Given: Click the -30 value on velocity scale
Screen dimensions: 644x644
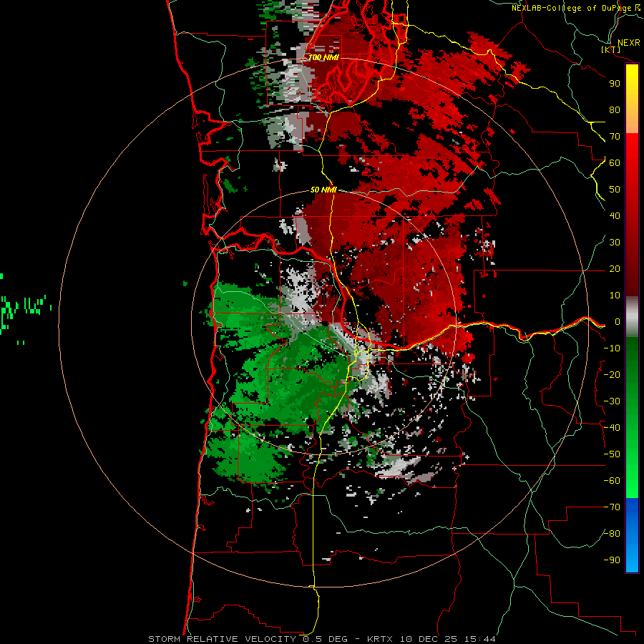Looking at the screenshot, I should click(612, 401).
